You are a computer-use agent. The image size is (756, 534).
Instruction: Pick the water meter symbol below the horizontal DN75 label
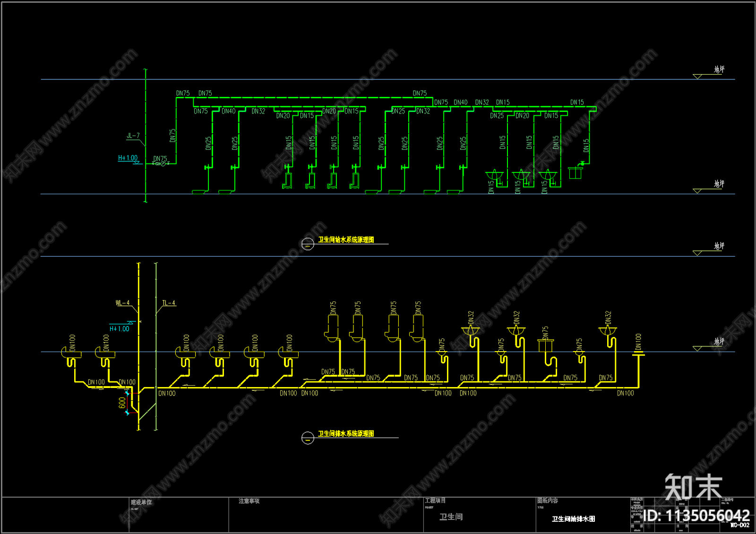click(163, 164)
